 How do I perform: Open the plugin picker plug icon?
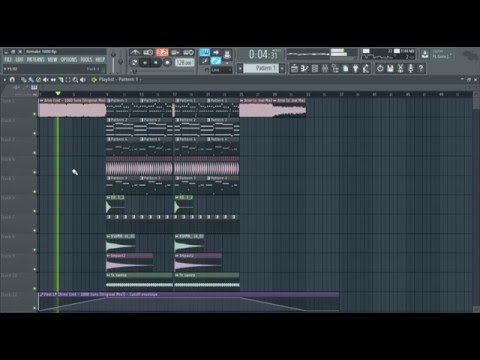356,69
